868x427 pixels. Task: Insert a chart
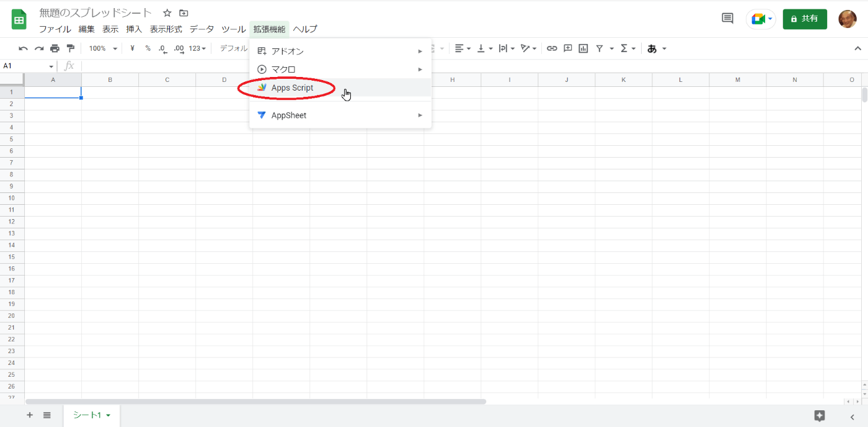tap(583, 48)
